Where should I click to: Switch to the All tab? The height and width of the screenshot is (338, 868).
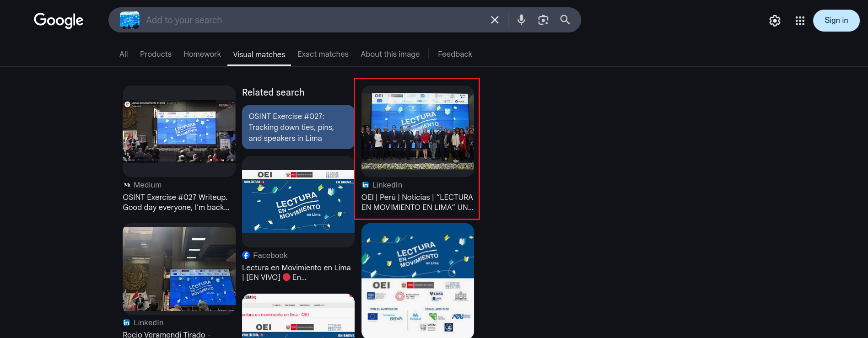tap(124, 54)
